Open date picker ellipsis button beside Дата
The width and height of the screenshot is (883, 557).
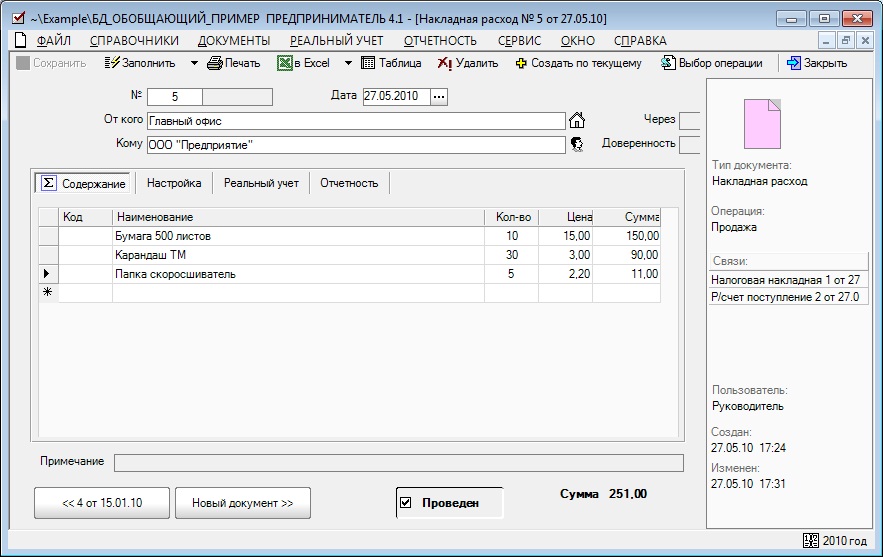[x=439, y=96]
